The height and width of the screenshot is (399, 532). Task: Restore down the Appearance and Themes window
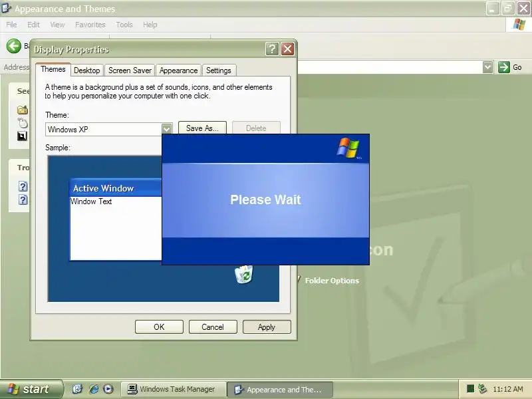(x=507, y=9)
